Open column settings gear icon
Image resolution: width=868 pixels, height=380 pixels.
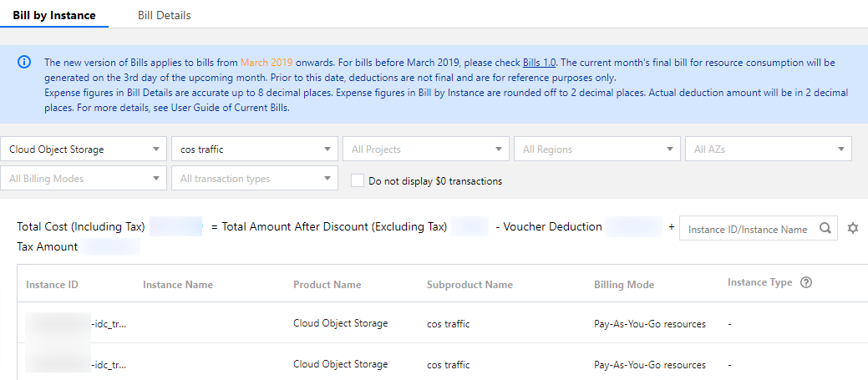[x=853, y=228]
